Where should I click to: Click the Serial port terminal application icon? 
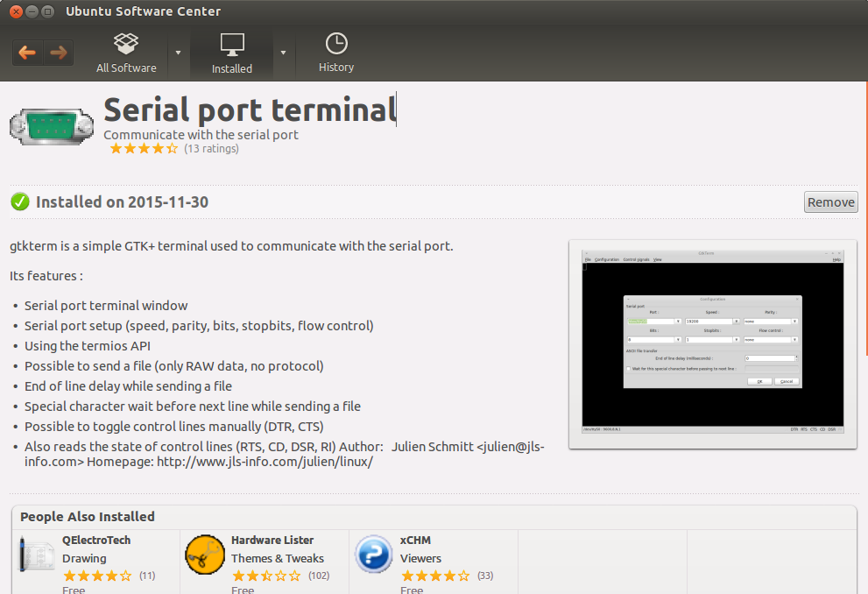click(x=50, y=123)
